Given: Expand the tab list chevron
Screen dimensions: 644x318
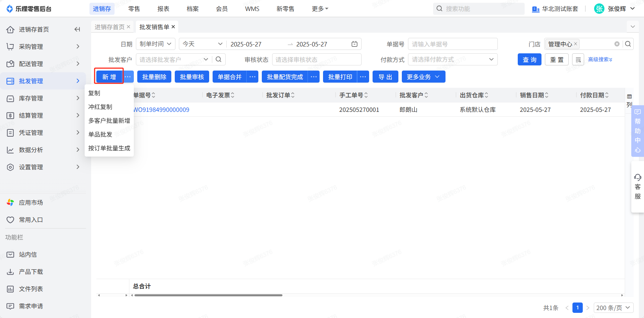Looking at the screenshot, I should point(633,27).
